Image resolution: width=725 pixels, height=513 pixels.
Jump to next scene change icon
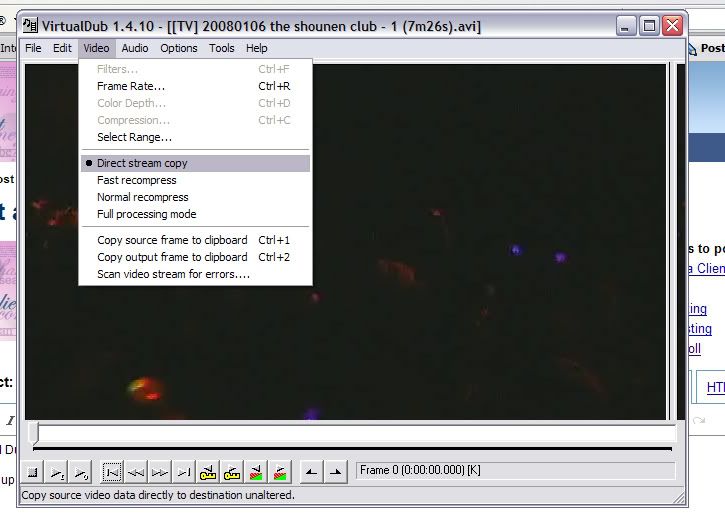[x=280, y=472]
